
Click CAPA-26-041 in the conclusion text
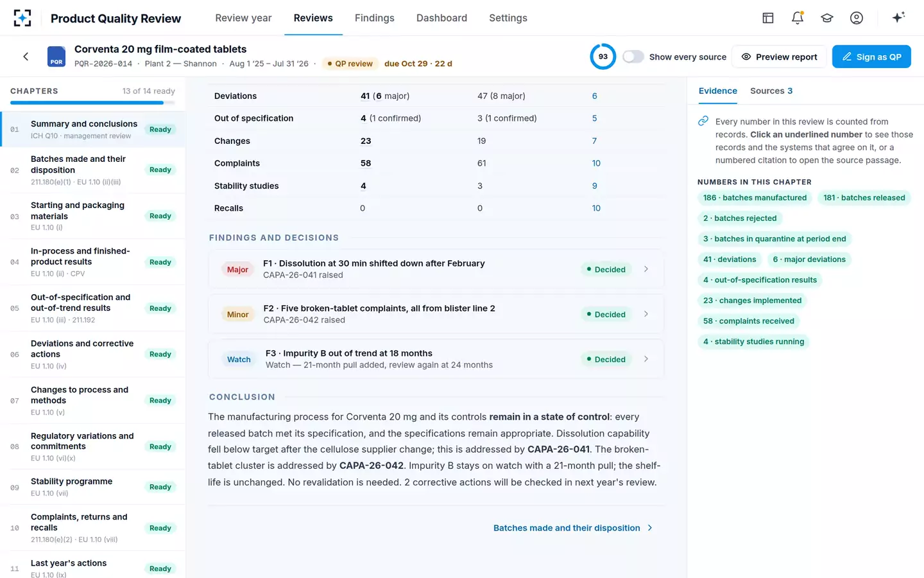[558, 450]
